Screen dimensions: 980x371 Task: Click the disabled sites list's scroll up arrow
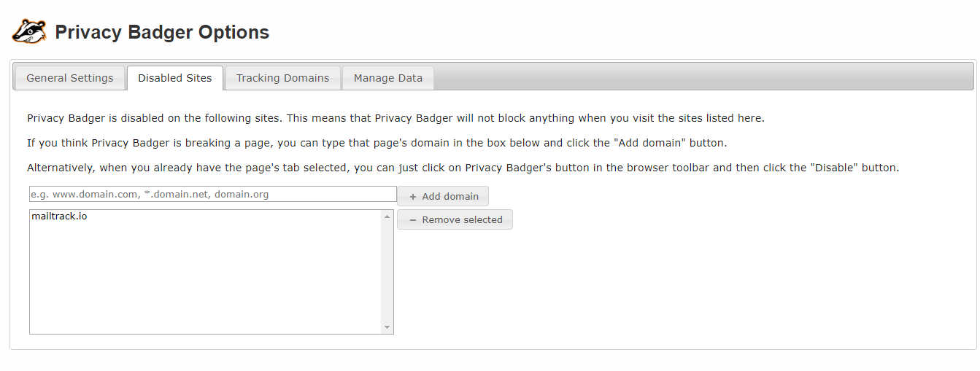tap(387, 216)
